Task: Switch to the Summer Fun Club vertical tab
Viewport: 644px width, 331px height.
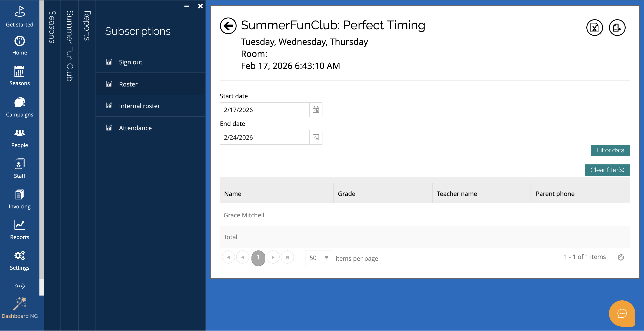Action: tap(69, 46)
